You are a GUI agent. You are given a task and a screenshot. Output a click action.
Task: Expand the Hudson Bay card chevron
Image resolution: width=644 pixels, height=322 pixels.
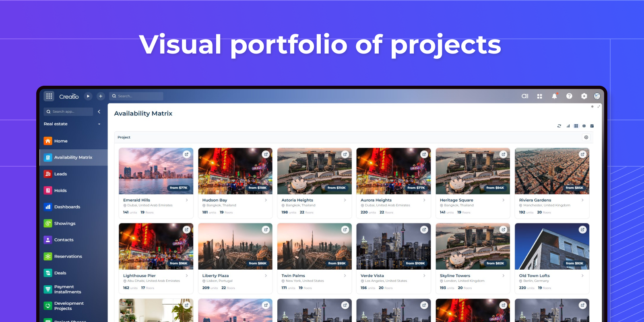coord(266,200)
